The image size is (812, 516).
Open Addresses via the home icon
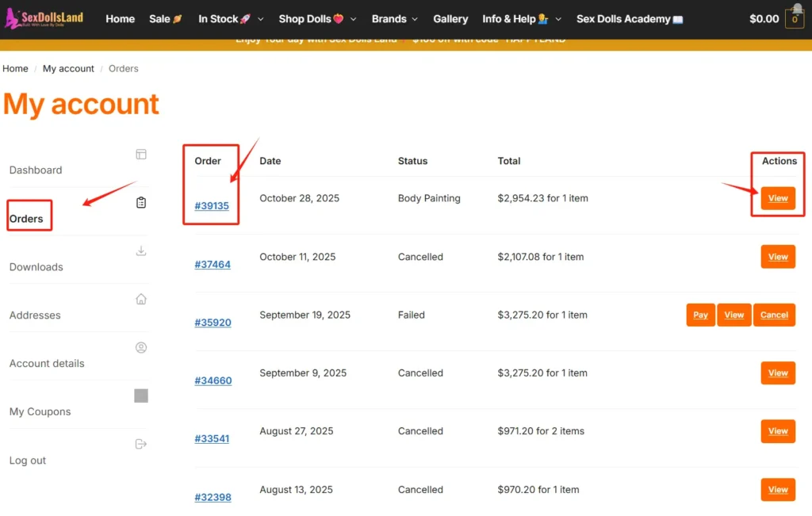[141, 299]
